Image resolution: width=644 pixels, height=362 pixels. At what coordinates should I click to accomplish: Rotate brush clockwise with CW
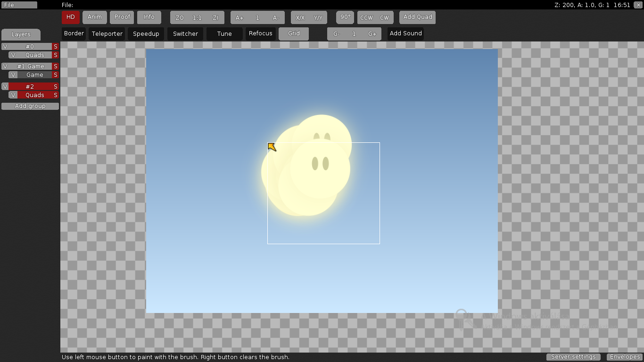pos(385,18)
